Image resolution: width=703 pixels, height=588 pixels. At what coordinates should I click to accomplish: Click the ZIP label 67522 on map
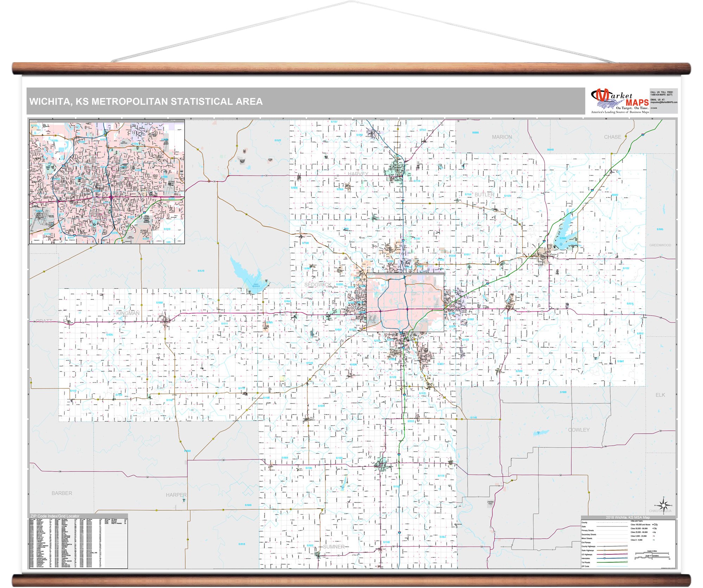tap(278, 140)
